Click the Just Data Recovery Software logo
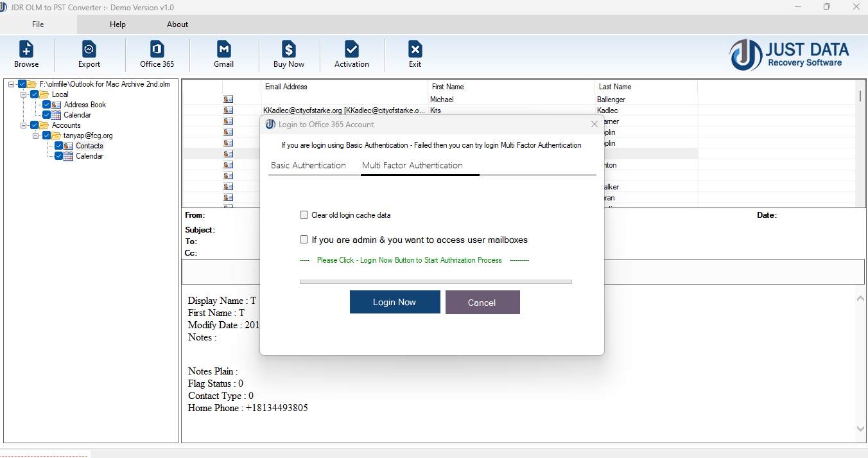 tap(790, 55)
